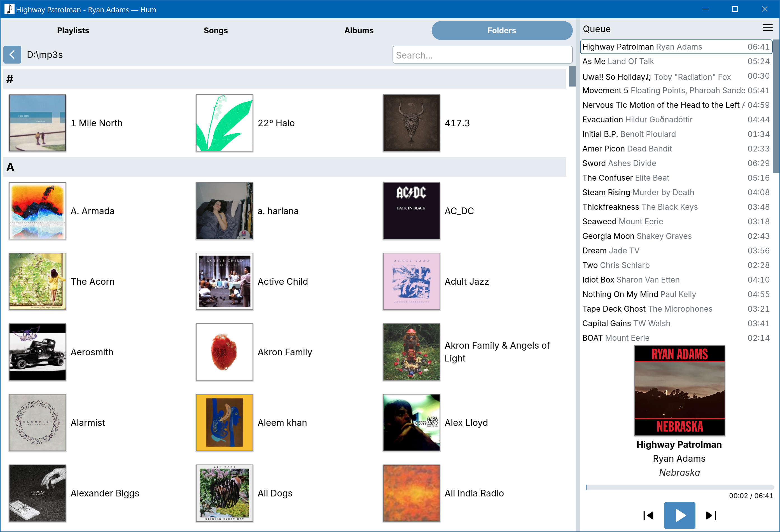Select 'Seaweed' by Mount Eerie in queue
Screen dimensions: 780x532
(676, 221)
